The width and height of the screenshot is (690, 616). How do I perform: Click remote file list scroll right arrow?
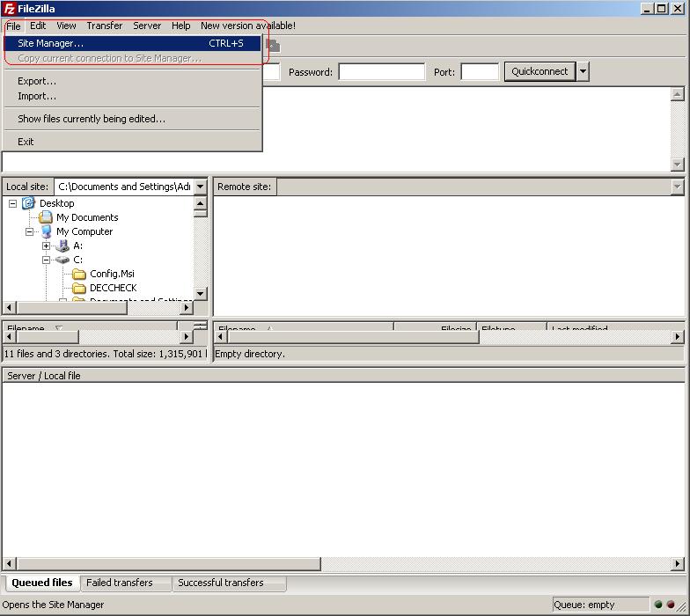click(x=678, y=337)
